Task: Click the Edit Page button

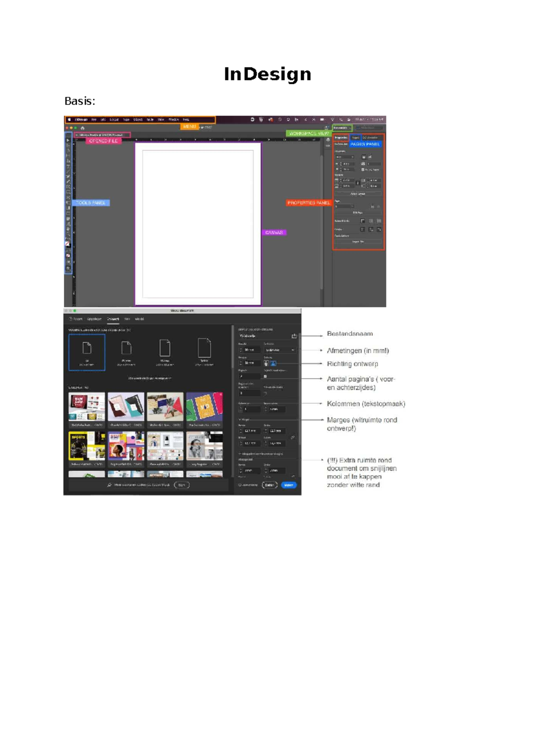Action: 358,213
